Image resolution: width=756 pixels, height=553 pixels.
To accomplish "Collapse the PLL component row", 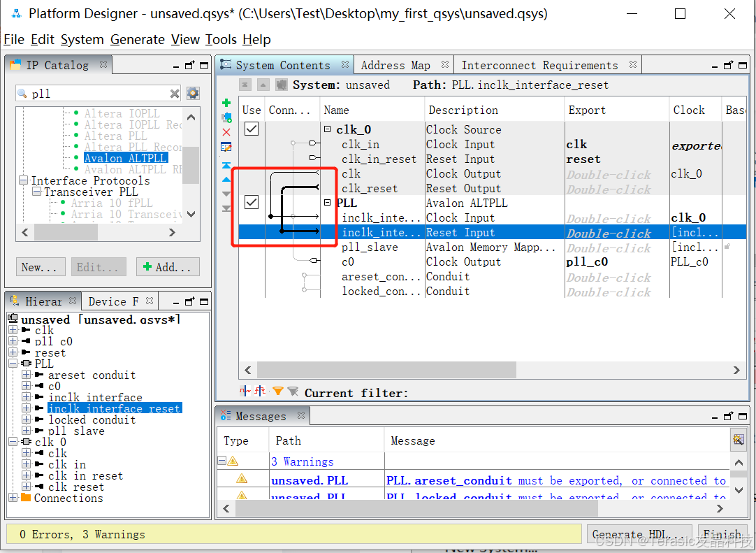I will [x=328, y=203].
